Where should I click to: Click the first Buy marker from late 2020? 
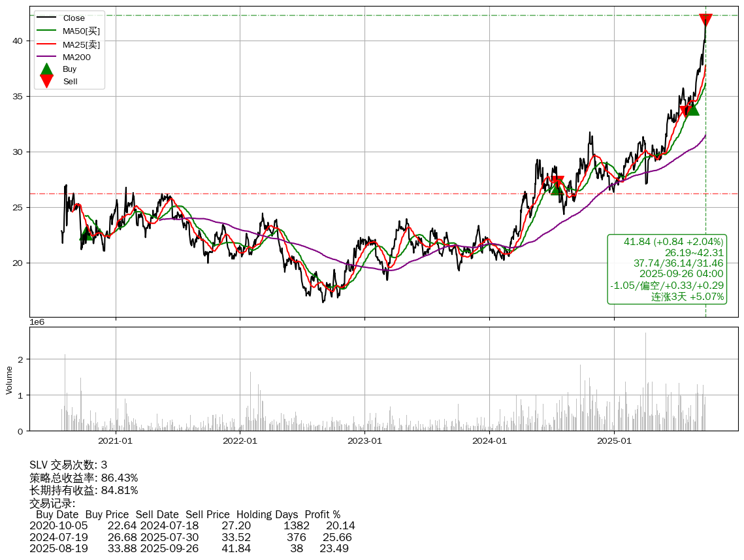pyautogui.click(x=86, y=234)
